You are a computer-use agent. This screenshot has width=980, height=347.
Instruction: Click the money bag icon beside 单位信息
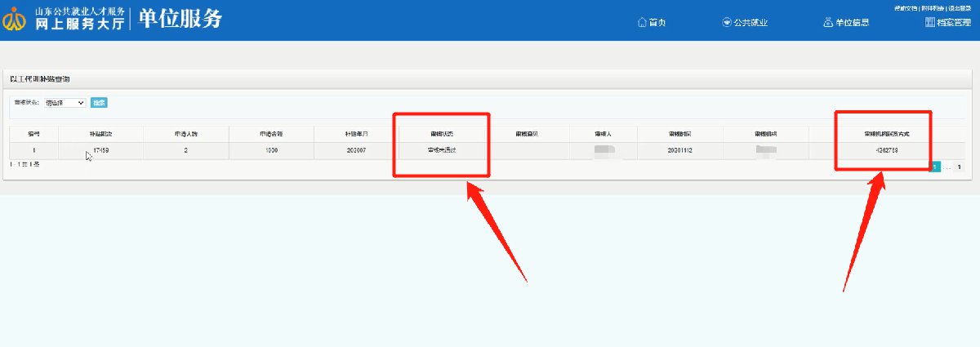pyautogui.click(x=828, y=22)
